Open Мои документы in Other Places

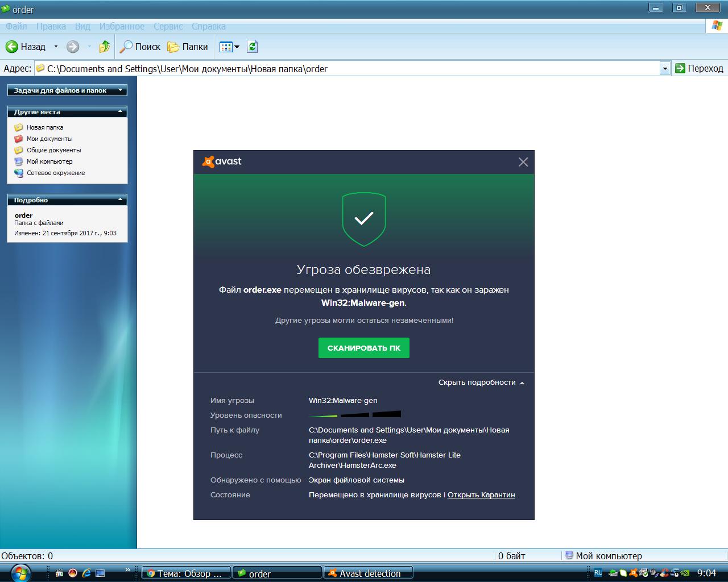click(x=49, y=139)
